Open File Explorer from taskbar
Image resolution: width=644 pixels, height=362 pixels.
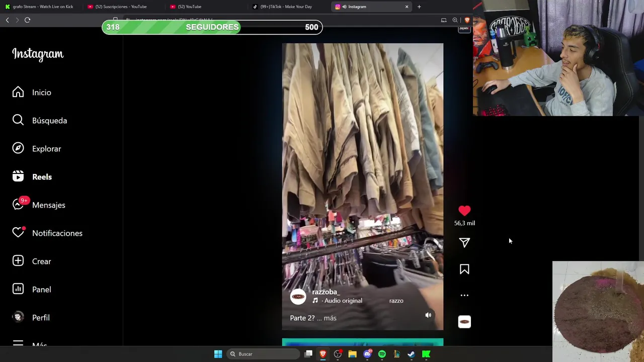point(352,354)
